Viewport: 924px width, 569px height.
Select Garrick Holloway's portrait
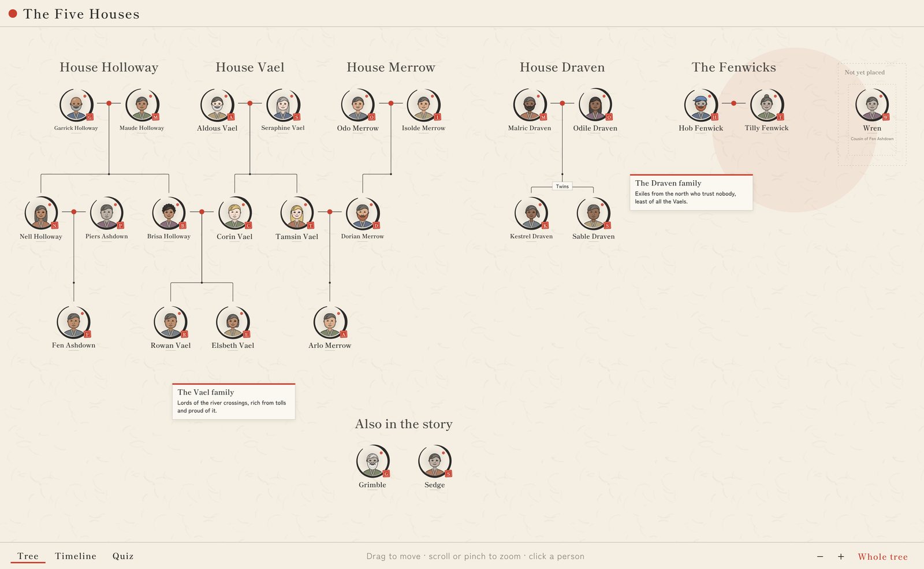tap(76, 105)
